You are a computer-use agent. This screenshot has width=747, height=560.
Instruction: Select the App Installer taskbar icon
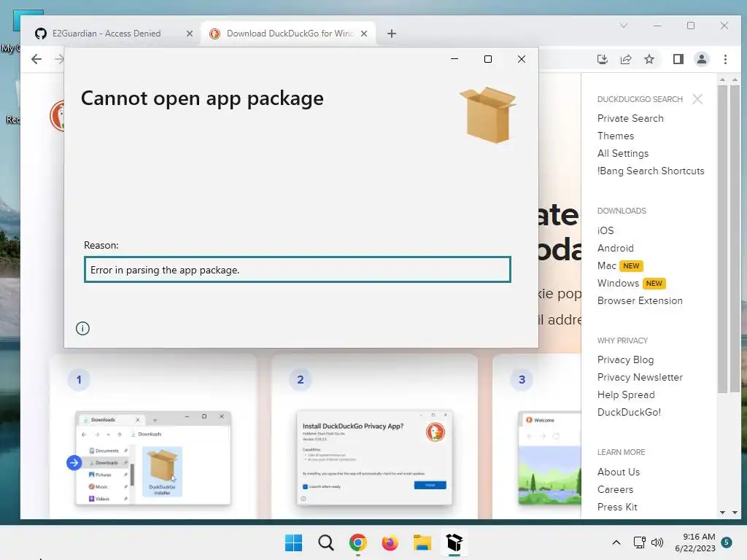pos(454,542)
